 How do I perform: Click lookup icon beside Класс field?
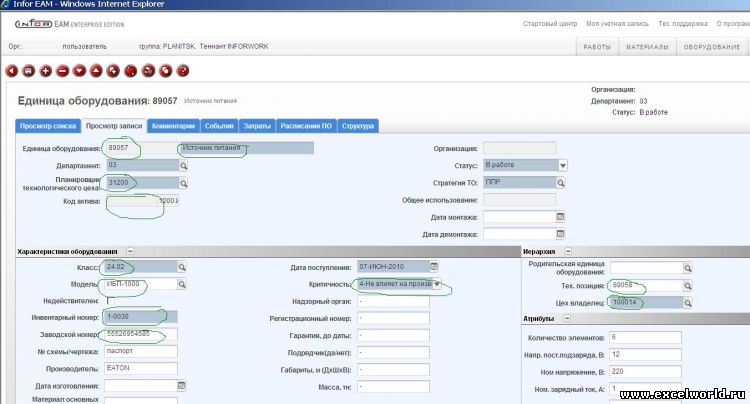tap(182, 267)
